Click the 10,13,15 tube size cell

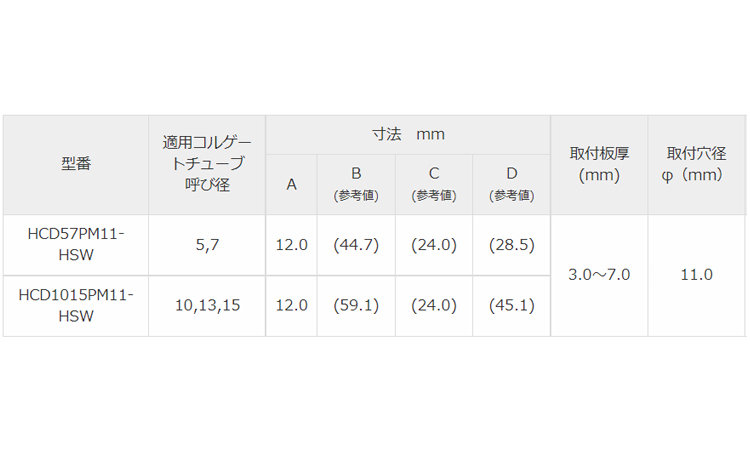coord(207,305)
